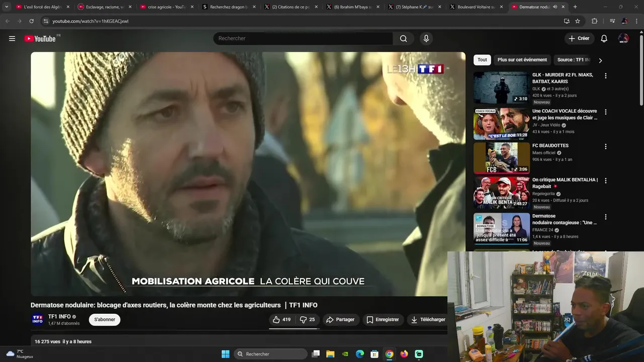The height and width of the screenshot is (362, 644).
Task: Click the Enregistrer save button
Action: pyautogui.click(x=383, y=320)
